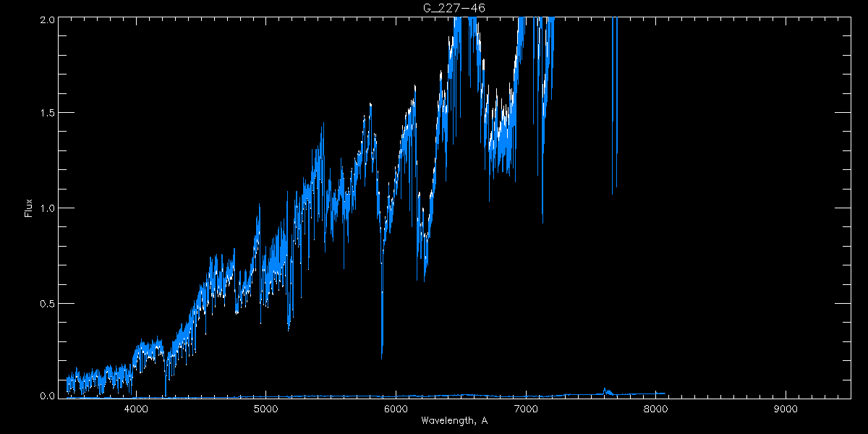This screenshot has height=434, width=868.
Task: Click the narrow dip at zero flux near 4200
Action: 165,396
